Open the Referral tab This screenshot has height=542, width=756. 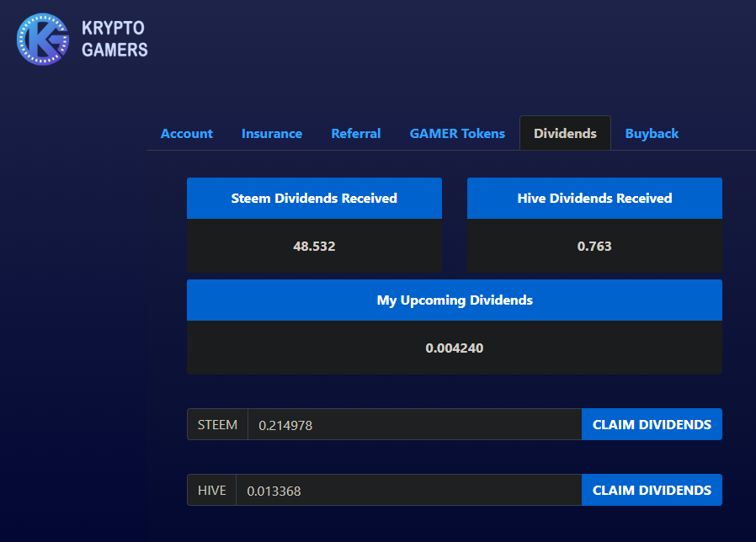356,134
